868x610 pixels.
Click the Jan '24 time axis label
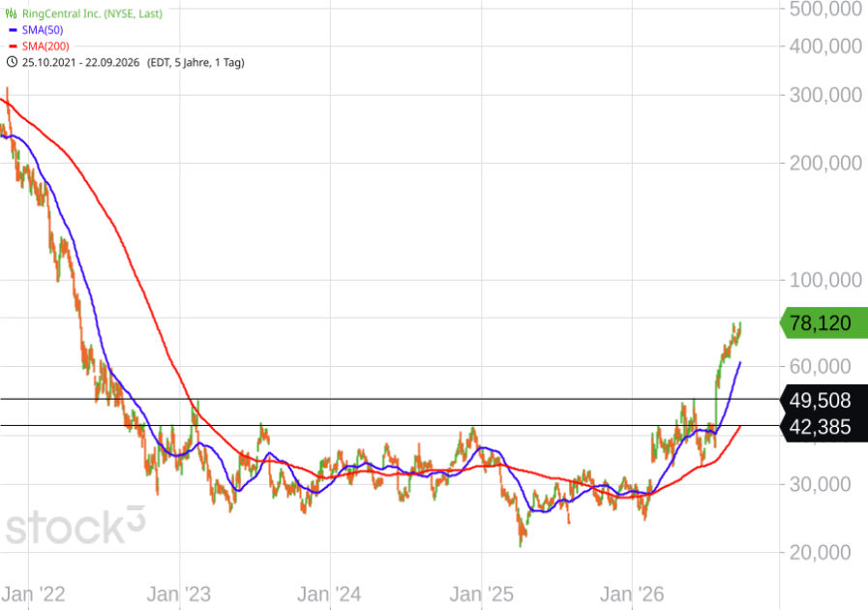coord(329,595)
